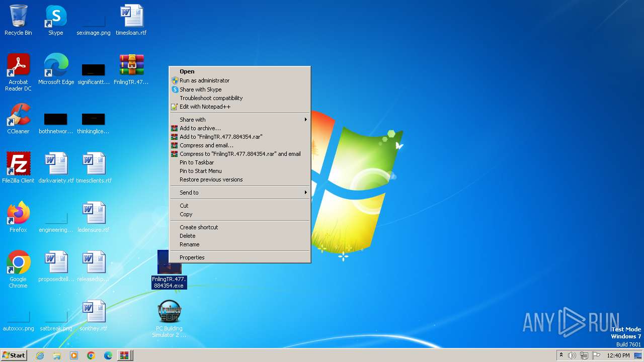Choose Properties from context menu

click(239, 257)
